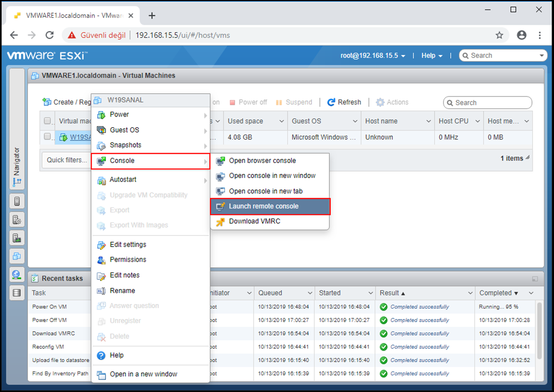
Task: Open the Help dropdown in ESXi header
Action: click(x=432, y=55)
